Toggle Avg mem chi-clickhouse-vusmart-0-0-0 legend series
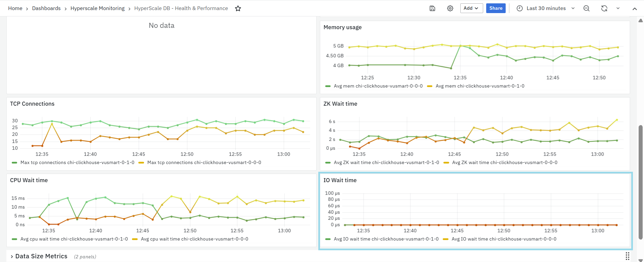The height and width of the screenshot is (262, 644). [x=378, y=86]
